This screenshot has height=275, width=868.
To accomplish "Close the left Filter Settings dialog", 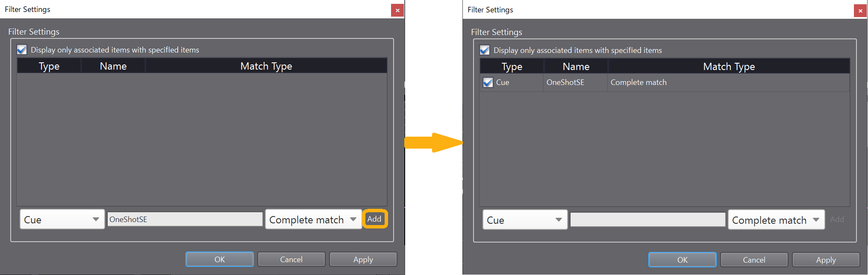I will click(x=397, y=10).
